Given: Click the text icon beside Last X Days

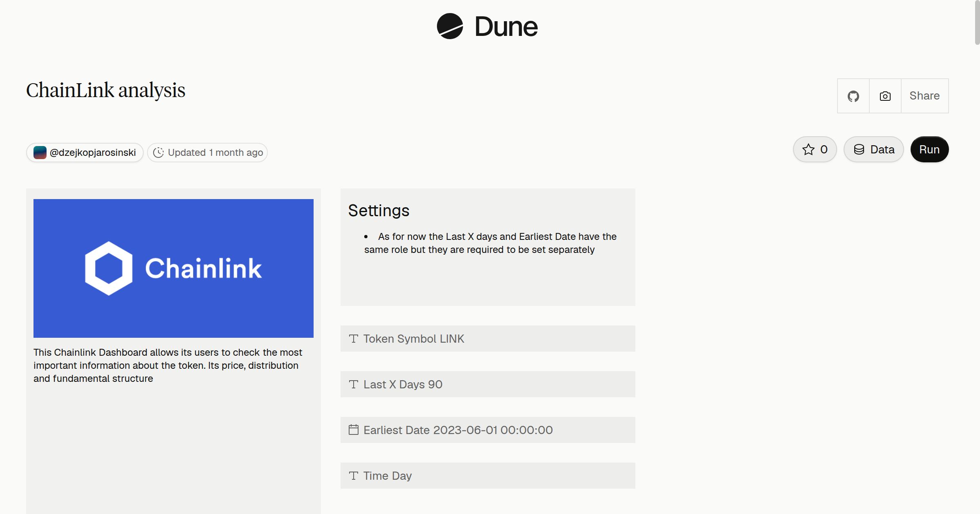Looking at the screenshot, I should [x=354, y=384].
